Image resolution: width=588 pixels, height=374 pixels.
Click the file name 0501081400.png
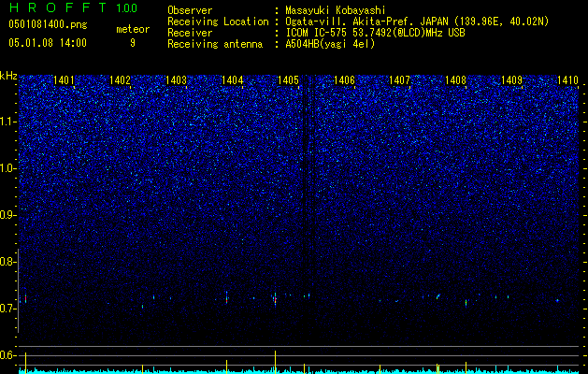tap(48, 25)
